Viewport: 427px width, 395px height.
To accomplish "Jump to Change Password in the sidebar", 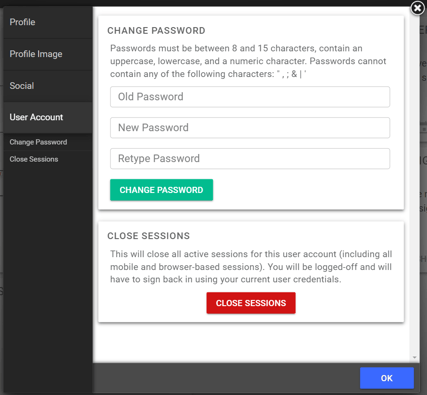I will (x=38, y=142).
